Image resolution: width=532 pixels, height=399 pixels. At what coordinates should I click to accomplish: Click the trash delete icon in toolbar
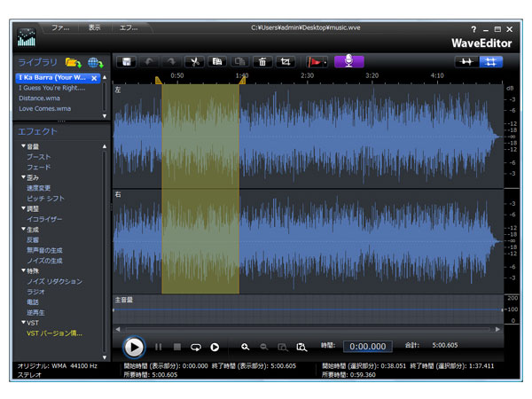click(262, 62)
